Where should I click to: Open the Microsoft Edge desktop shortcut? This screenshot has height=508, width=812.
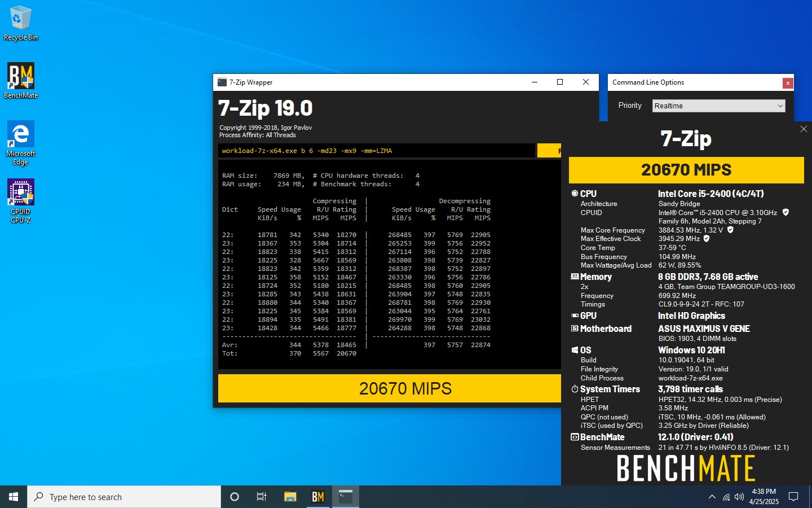[x=21, y=143]
